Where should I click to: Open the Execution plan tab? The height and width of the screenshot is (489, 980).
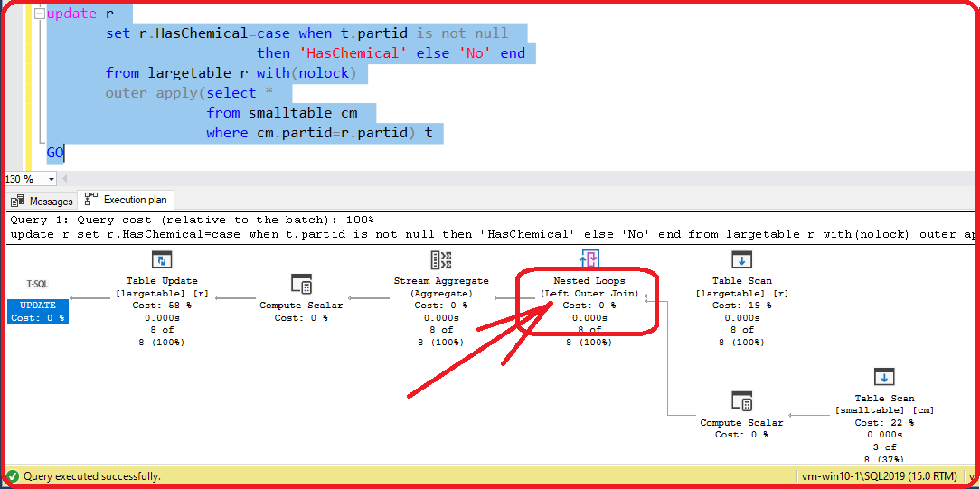(x=127, y=200)
